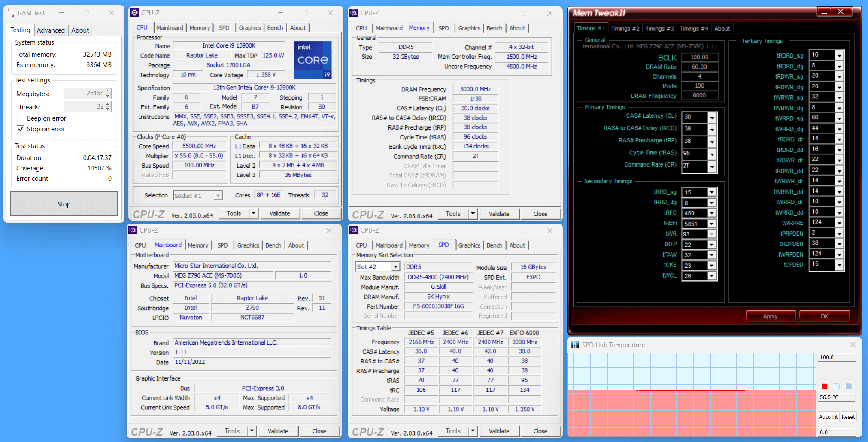Enable the Beep on error checkbox
The width and height of the screenshot is (868, 442).
tap(21, 118)
